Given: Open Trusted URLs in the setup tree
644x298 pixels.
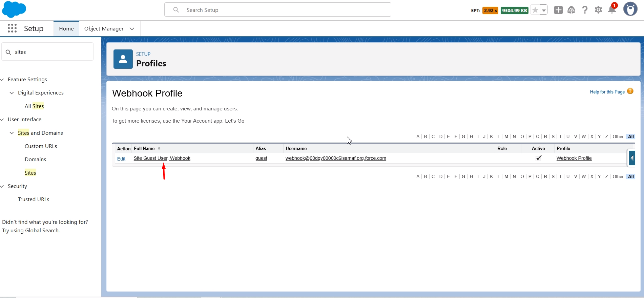Looking at the screenshot, I should click(x=34, y=199).
